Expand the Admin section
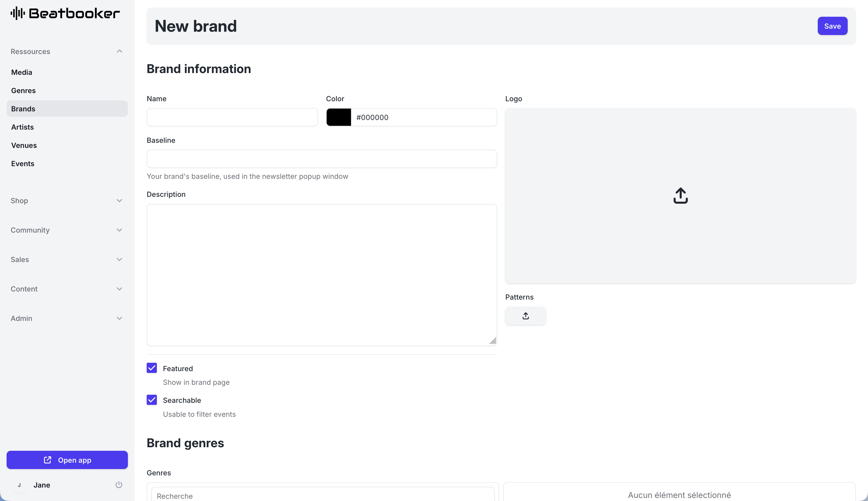The image size is (868, 501). pyautogui.click(x=119, y=318)
